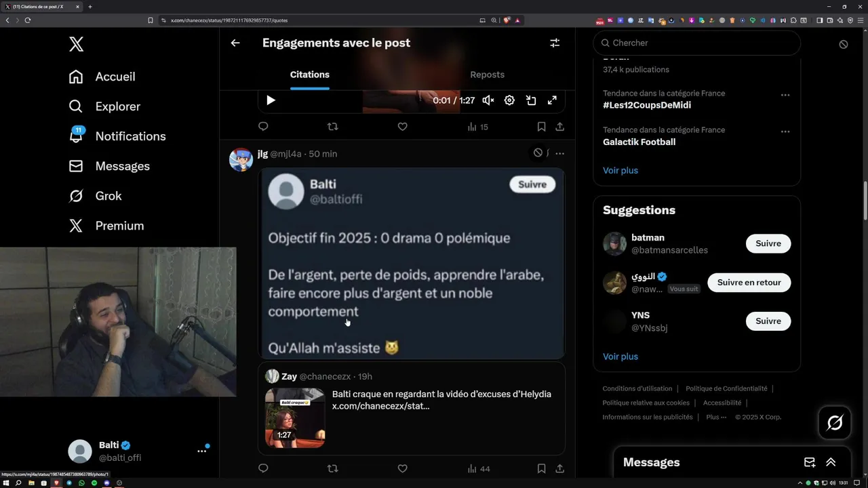The width and height of the screenshot is (868, 488).
Task: Open Conditions d'utilisation link
Action: click(637, 388)
